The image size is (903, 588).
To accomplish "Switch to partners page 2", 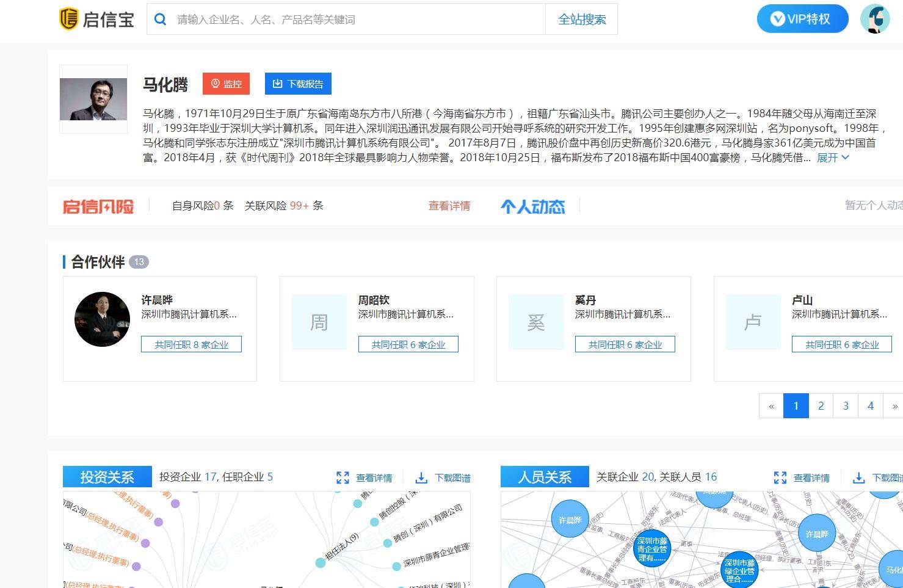I will tap(821, 406).
